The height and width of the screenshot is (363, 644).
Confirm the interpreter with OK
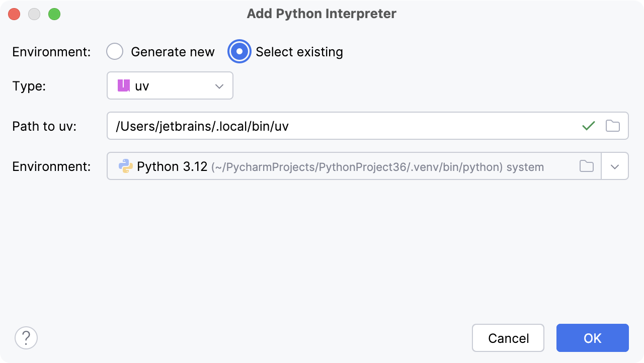pyautogui.click(x=592, y=338)
